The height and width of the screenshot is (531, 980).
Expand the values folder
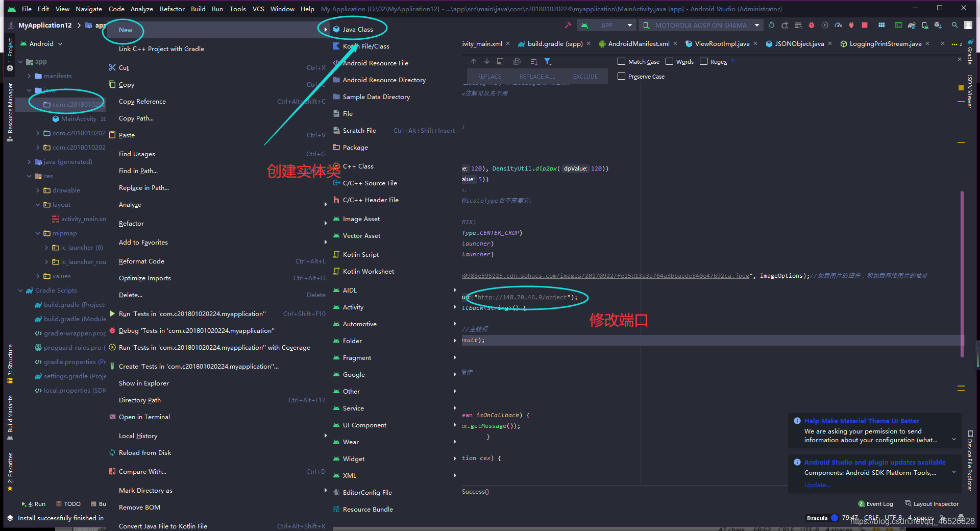(38, 276)
